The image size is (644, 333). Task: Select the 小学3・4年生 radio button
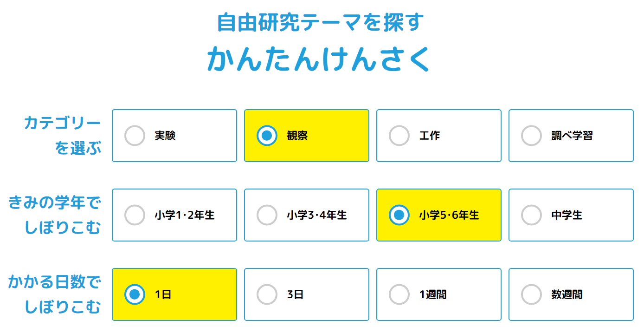tap(267, 215)
